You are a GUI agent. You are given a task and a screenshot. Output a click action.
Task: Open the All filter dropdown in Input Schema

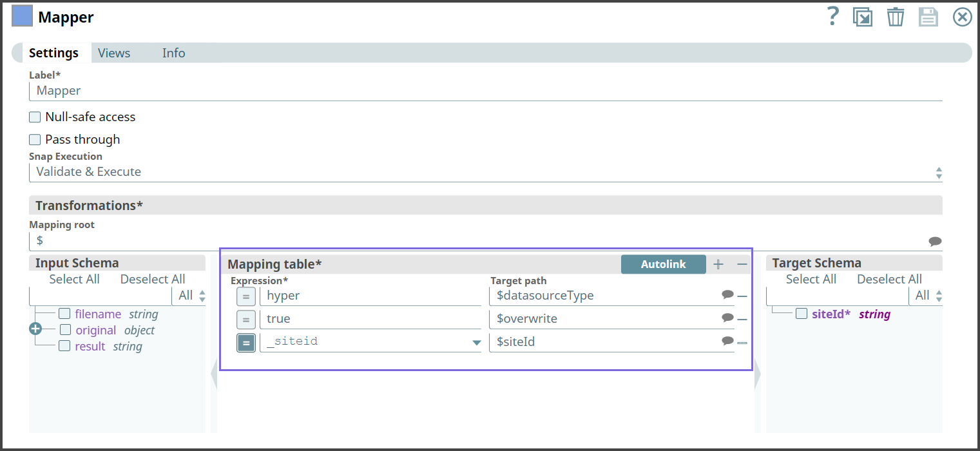191,295
